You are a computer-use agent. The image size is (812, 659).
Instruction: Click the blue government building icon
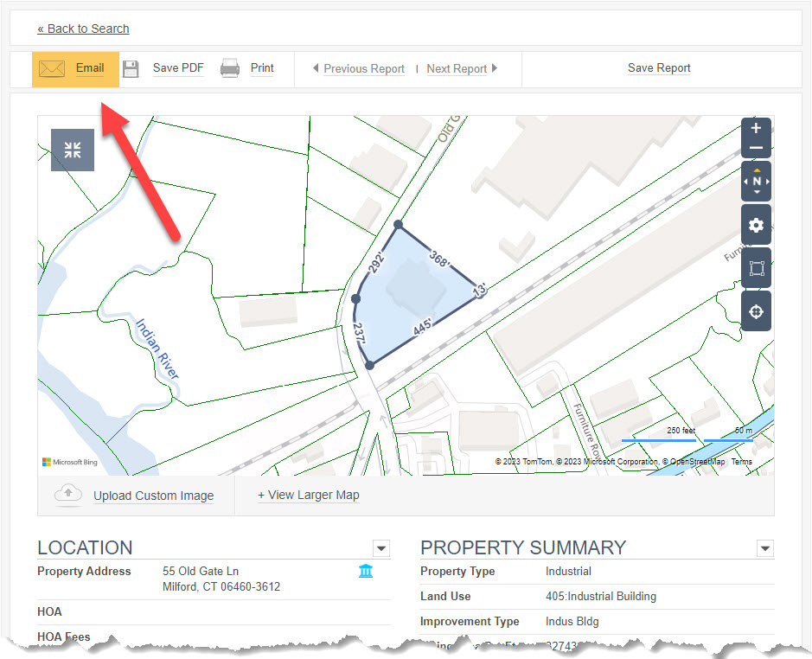pyautogui.click(x=366, y=571)
